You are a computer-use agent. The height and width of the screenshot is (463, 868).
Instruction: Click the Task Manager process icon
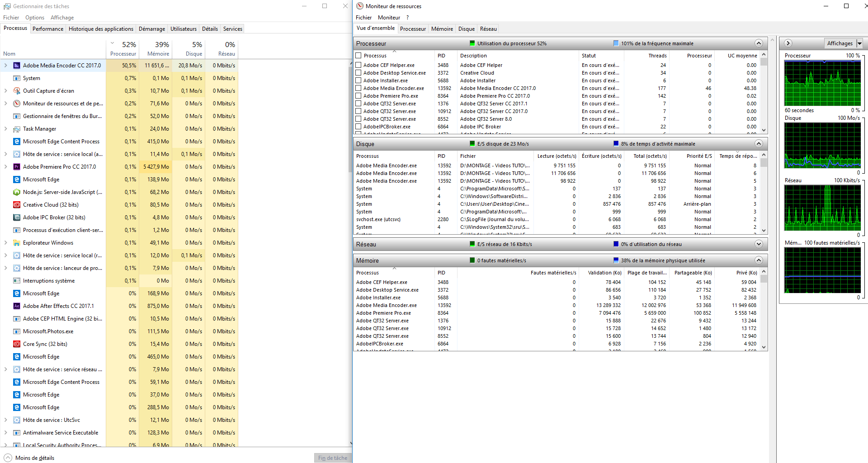17,129
